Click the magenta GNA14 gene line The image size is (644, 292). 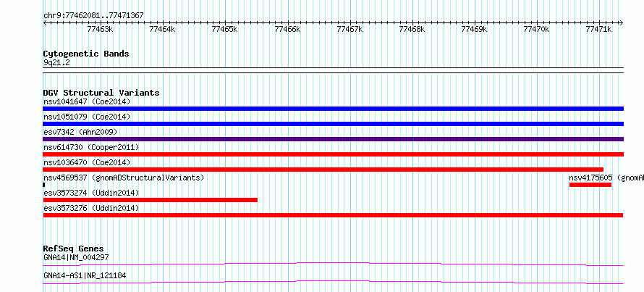tap(333, 264)
